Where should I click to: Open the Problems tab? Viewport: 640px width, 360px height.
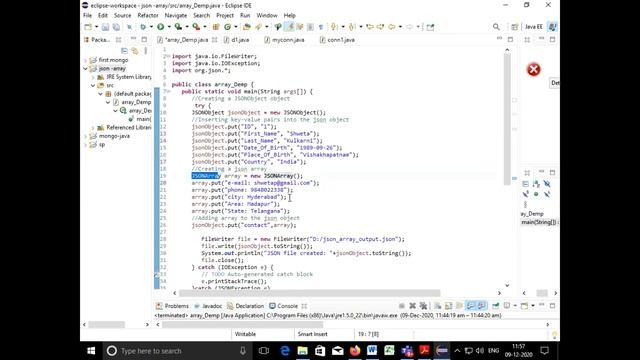[172, 306]
